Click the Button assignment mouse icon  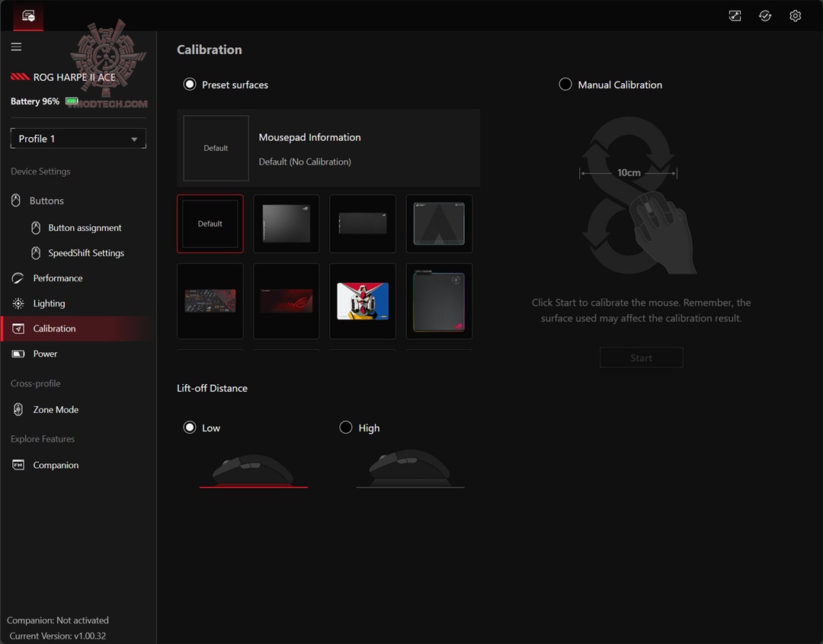tap(36, 228)
